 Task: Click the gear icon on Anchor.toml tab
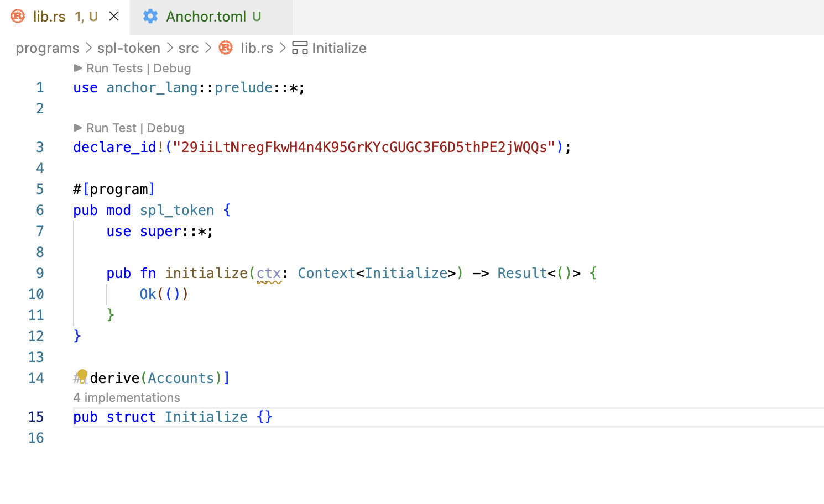pos(150,17)
